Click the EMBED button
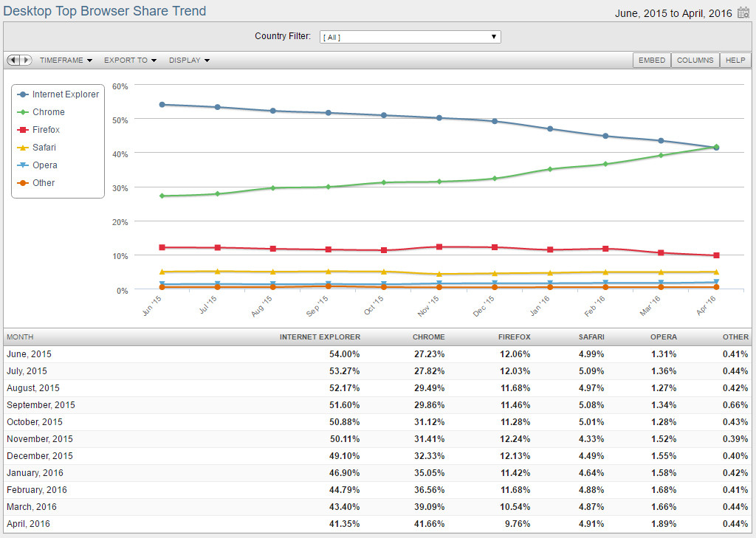The image size is (756, 538). click(651, 60)
